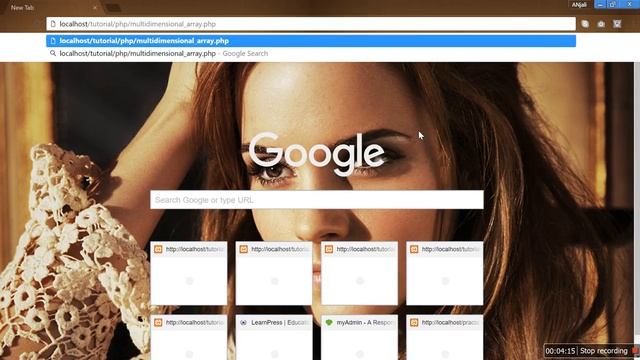Open the myAdmin most-visited tile

pos(359,337)
